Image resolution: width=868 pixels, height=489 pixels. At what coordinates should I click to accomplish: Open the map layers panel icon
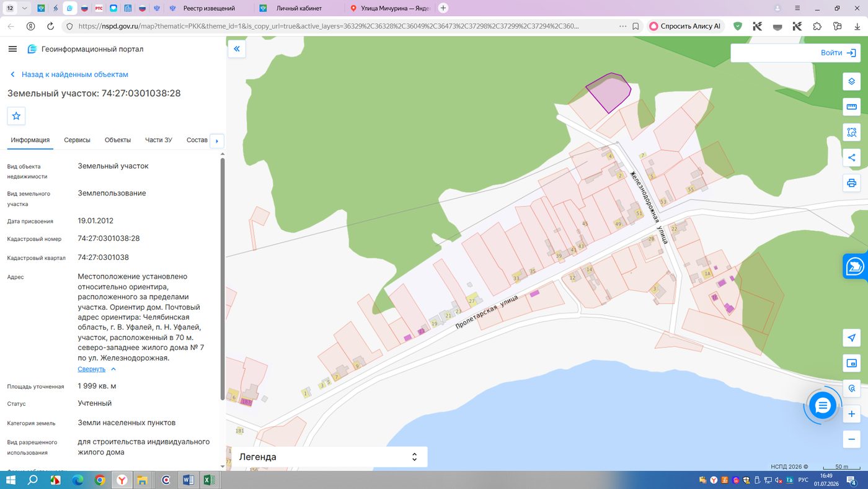pos(851,81)
